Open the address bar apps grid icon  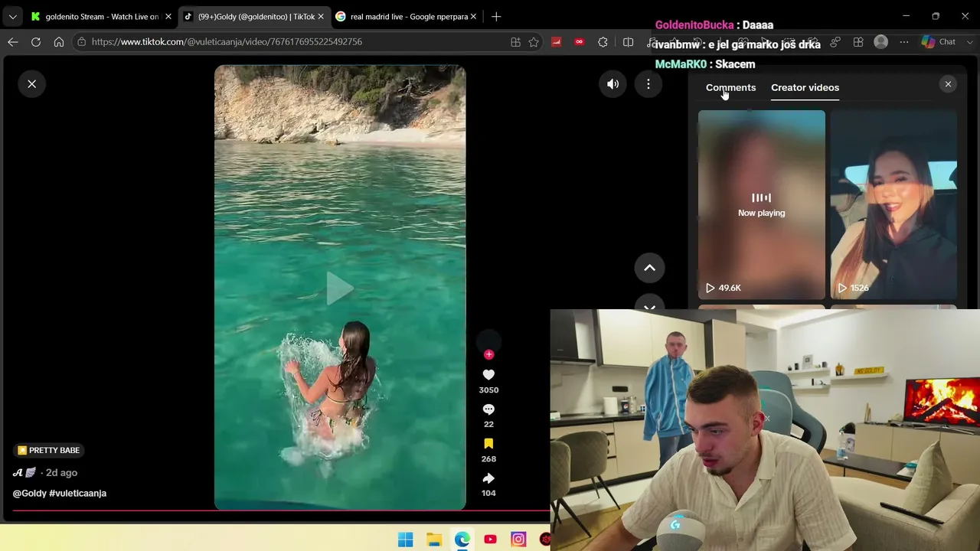pos(515,42)
